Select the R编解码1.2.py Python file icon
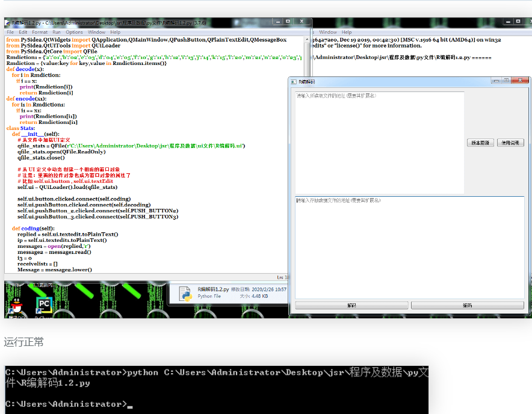532x414 pixels. coord(185,292)
